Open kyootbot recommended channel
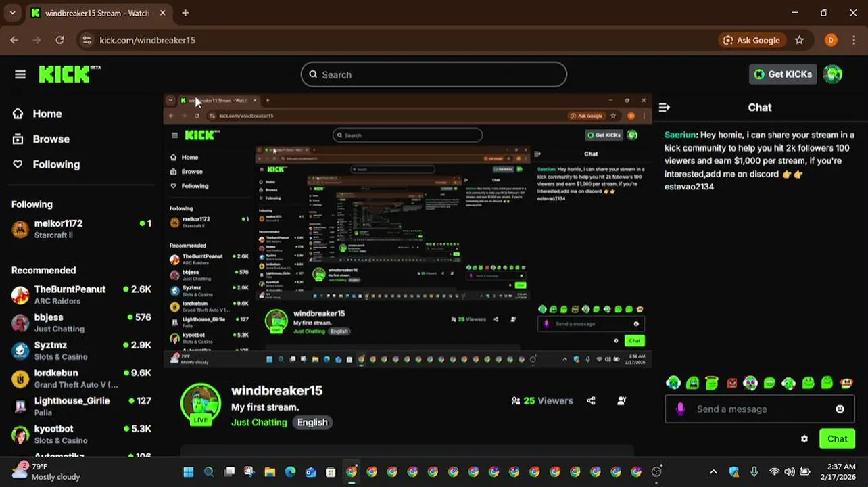 click(x=81, y=434)
